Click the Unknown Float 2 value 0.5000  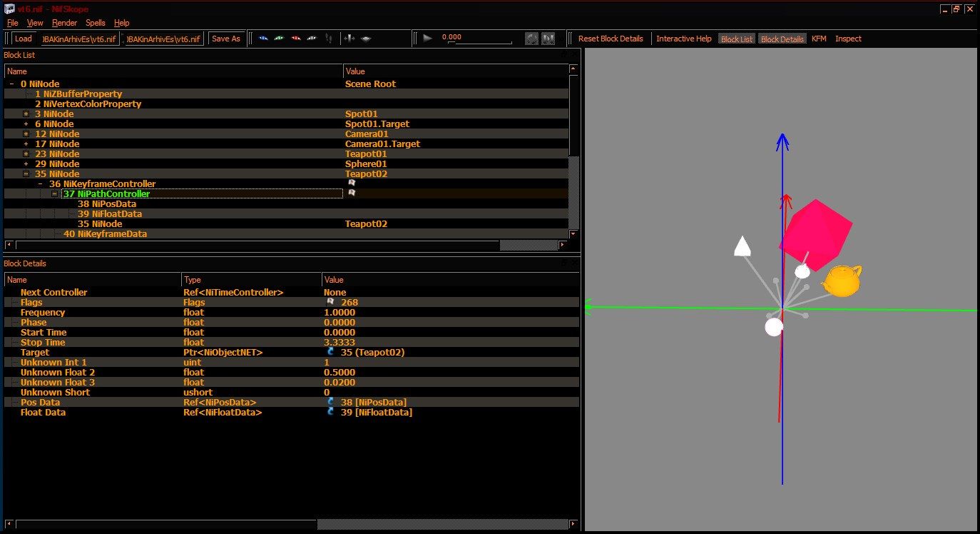click(x=340, y=372)
